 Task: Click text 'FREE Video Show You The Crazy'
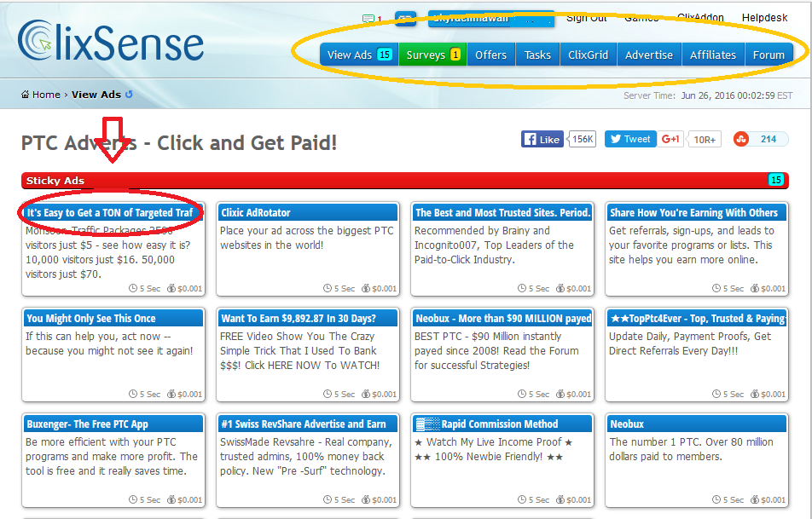(297, 337)
